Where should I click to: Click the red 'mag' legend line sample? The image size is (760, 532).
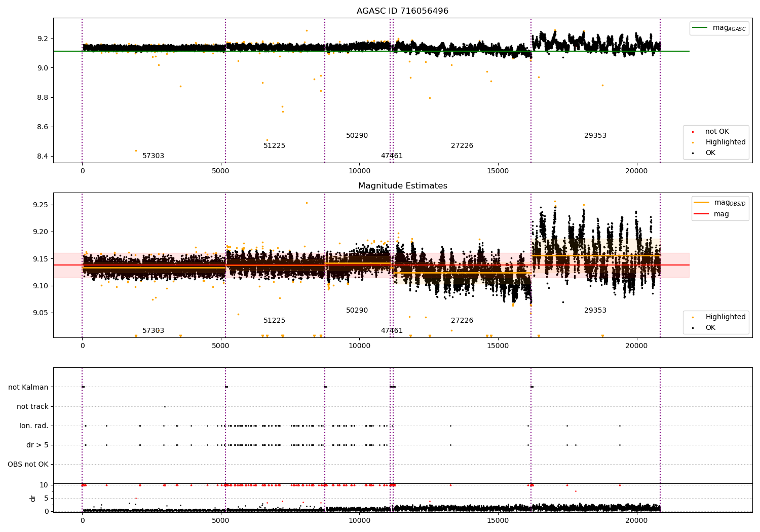coord(702,214)
